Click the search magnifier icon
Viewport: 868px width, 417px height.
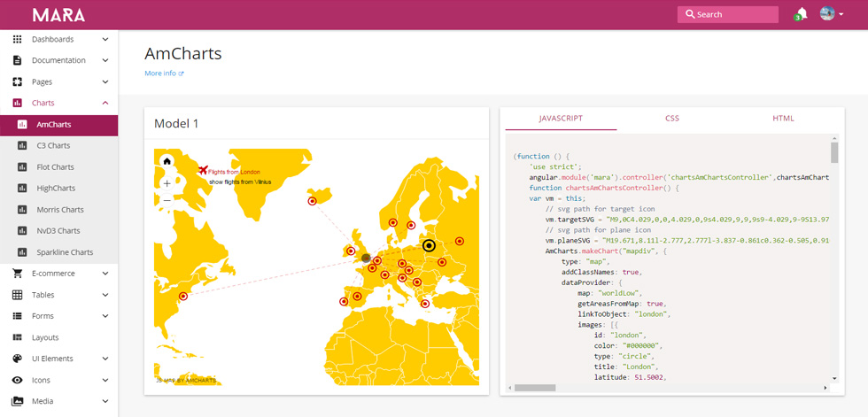690,14
